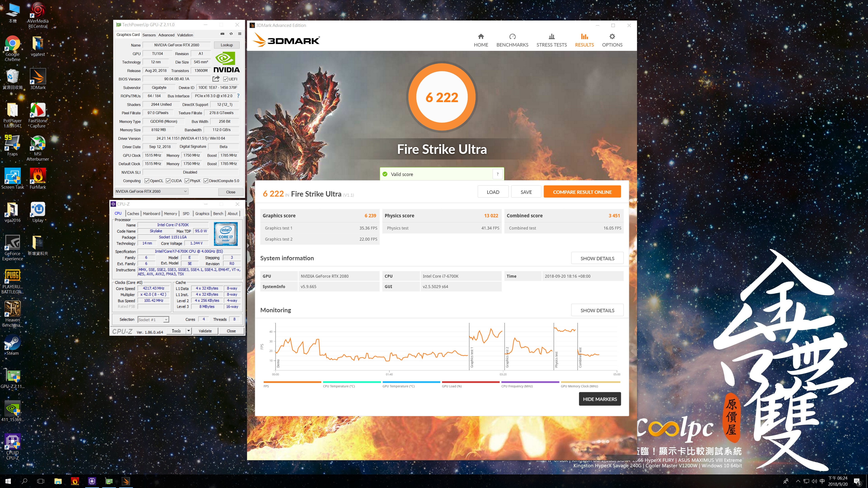Switch to the Bench tab in CPU-Z

(218, 213)
